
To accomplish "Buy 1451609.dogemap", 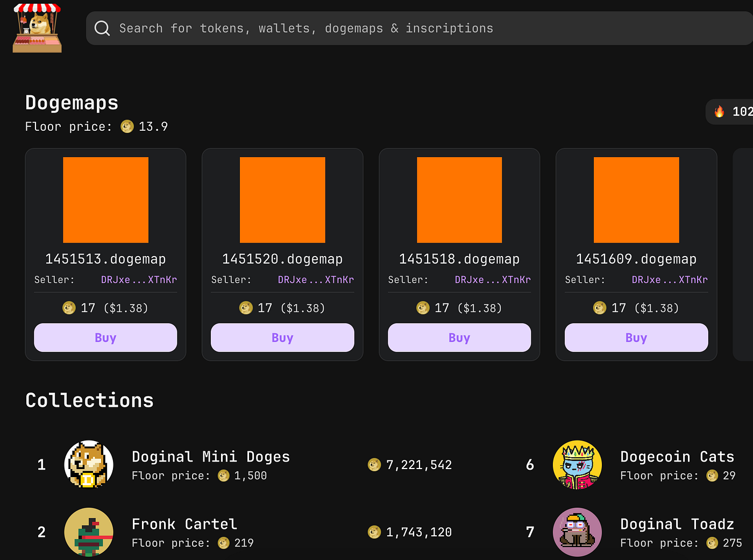I will [636, 338].
